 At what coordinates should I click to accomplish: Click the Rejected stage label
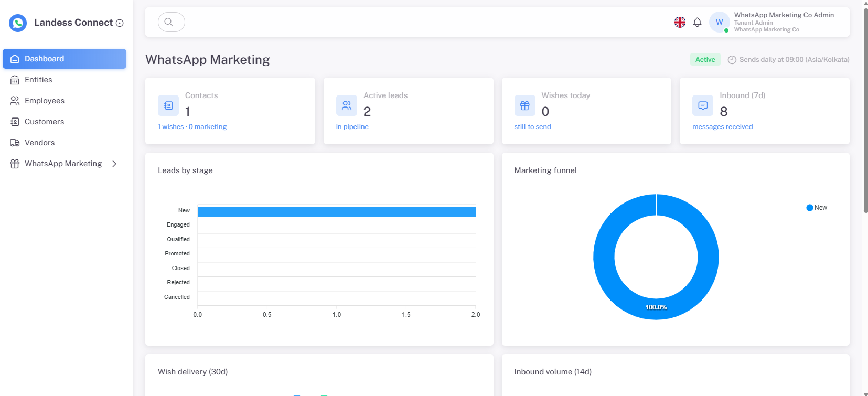(178, 282)
